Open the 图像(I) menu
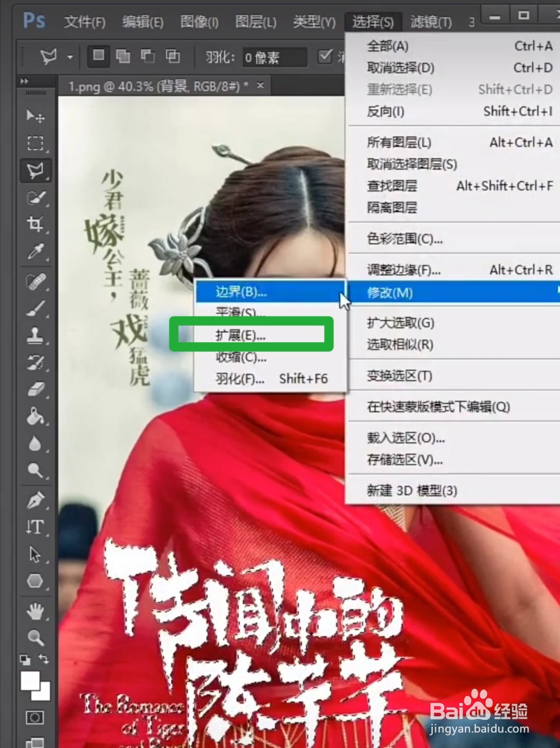 pos(199,22)
